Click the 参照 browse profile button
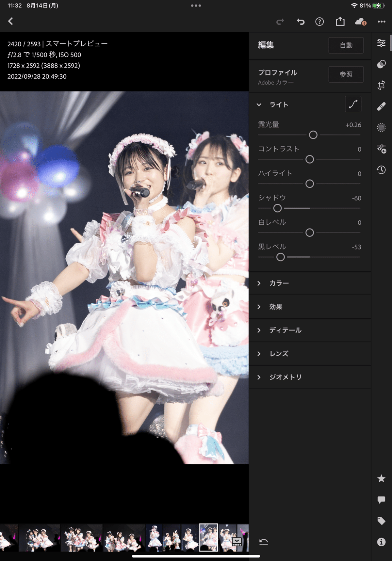 [346, 74]
